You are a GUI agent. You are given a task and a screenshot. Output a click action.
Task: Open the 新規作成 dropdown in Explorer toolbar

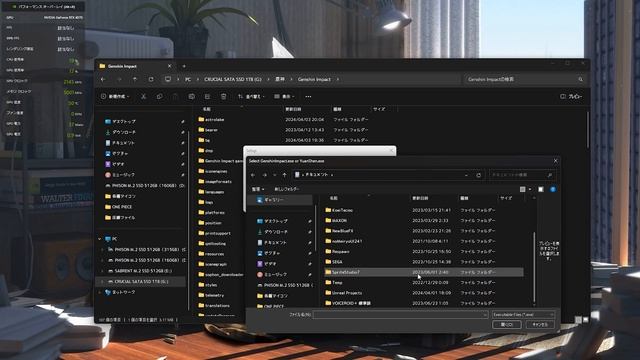115,97
